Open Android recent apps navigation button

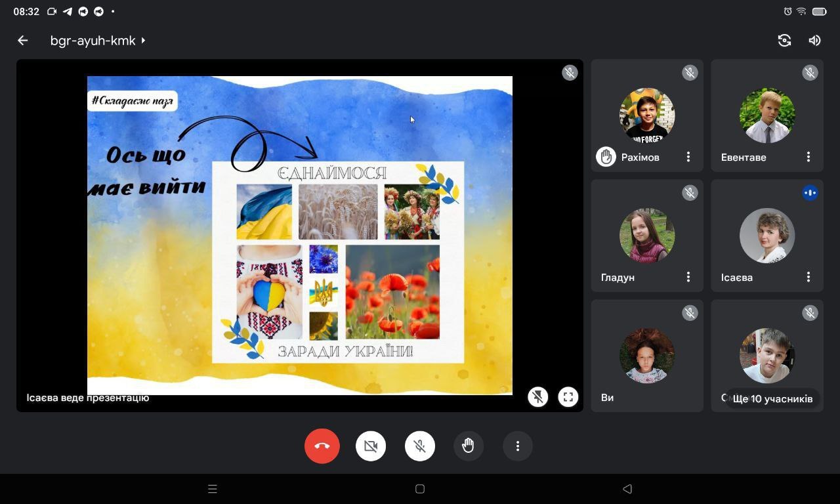pyautogui.click(x=212, y=489)
